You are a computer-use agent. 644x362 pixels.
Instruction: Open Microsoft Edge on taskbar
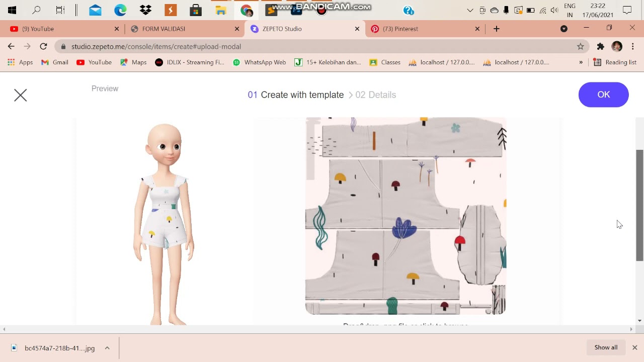click(120, 10)
